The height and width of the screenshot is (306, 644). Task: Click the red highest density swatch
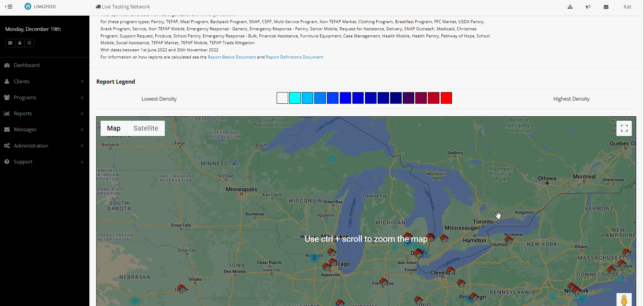pos(446,98)
